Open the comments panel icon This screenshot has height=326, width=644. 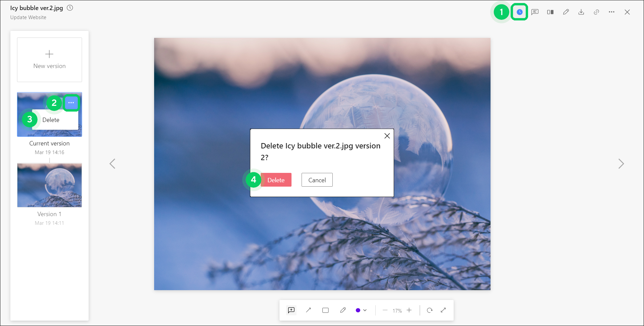click(535, 12)
